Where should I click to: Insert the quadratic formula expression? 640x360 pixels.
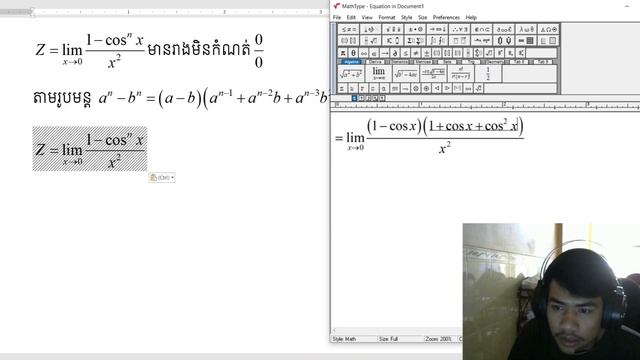click(433, 73)
